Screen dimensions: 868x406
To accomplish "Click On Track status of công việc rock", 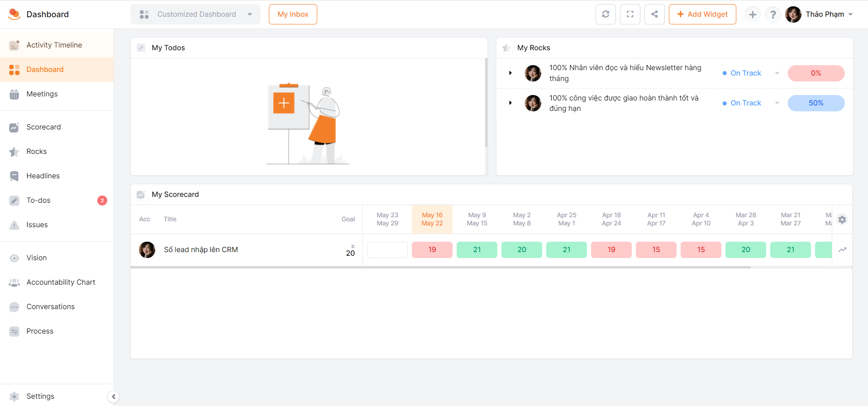I will point(746,103).
